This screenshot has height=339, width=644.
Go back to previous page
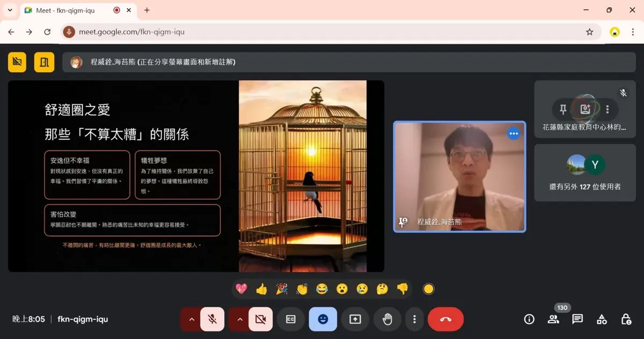tap(11, 32)
